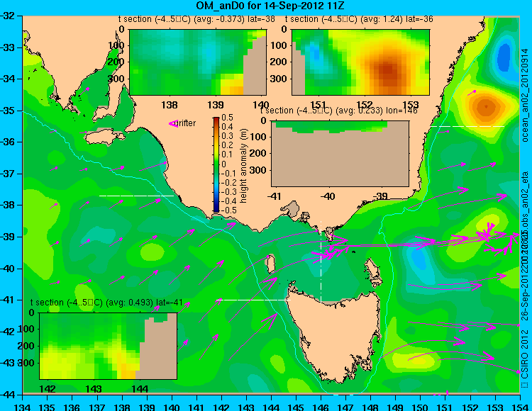Click the orange warm eddy near 152.5E, -35
Viewport: 532px width, 411px height.
tap(485, 108)
